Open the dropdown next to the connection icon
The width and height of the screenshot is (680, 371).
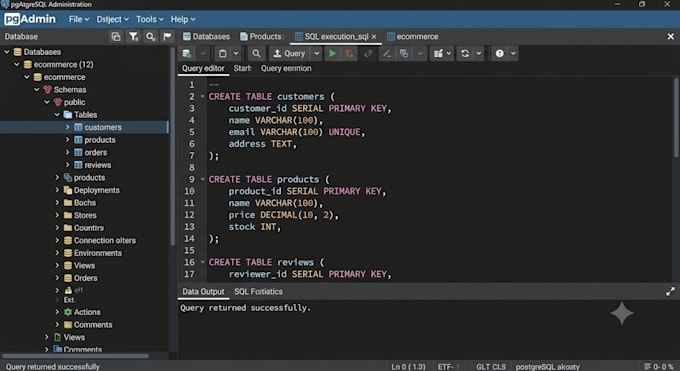click(x=203, y=53)
